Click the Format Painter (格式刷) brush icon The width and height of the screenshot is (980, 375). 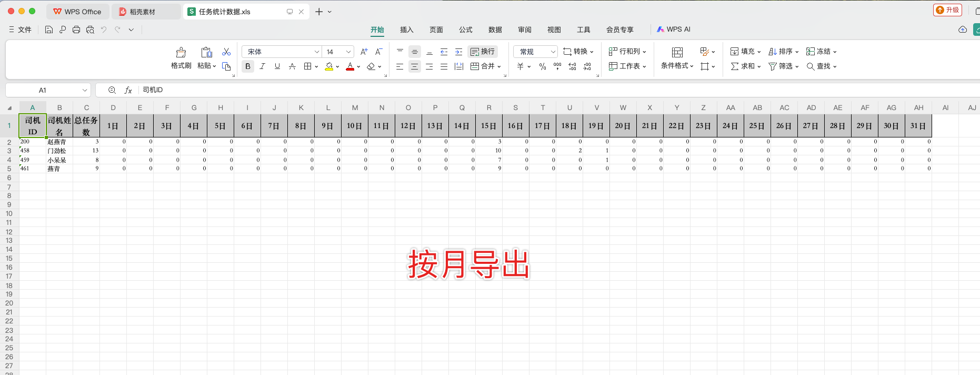point(181,52)
